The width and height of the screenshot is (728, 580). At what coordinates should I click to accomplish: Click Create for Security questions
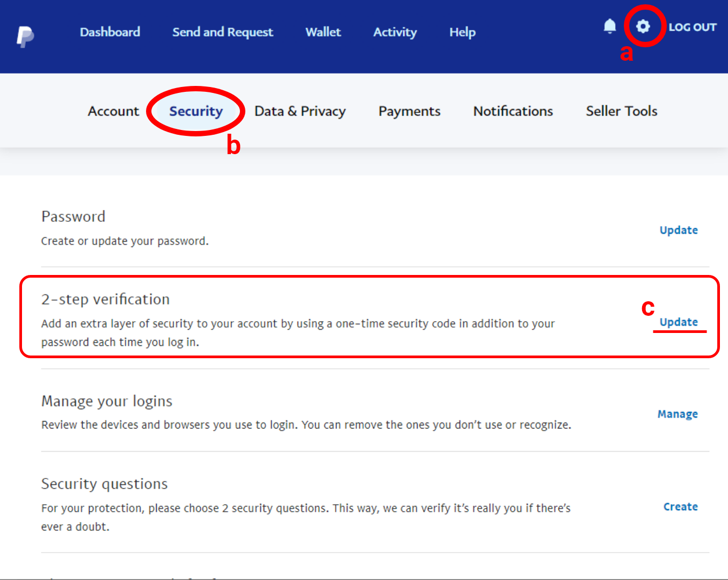click(681, 506)
